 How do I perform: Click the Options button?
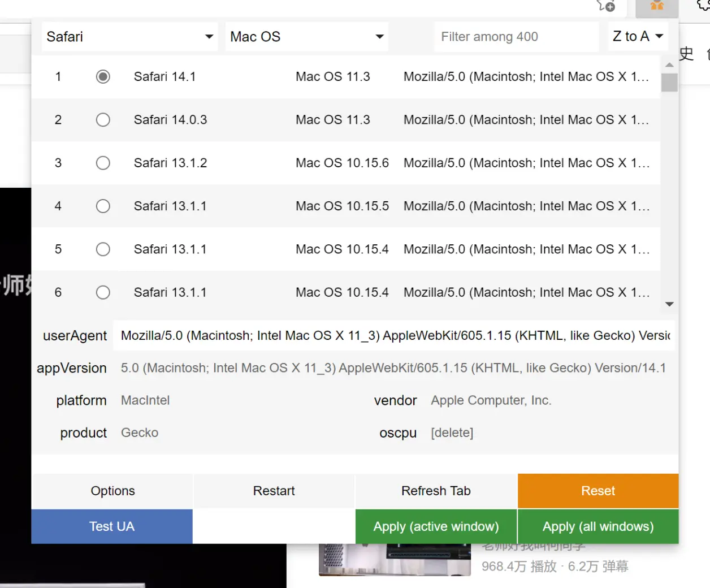(112, 491)
